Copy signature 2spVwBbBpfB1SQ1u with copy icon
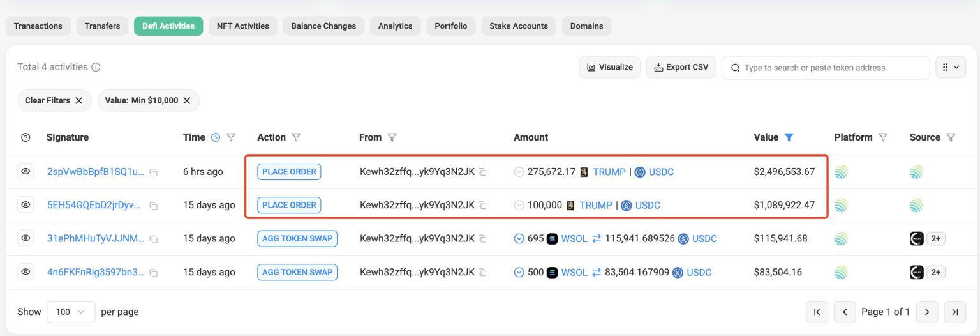This screenshot has width=980, height=336. pos(154,172)
